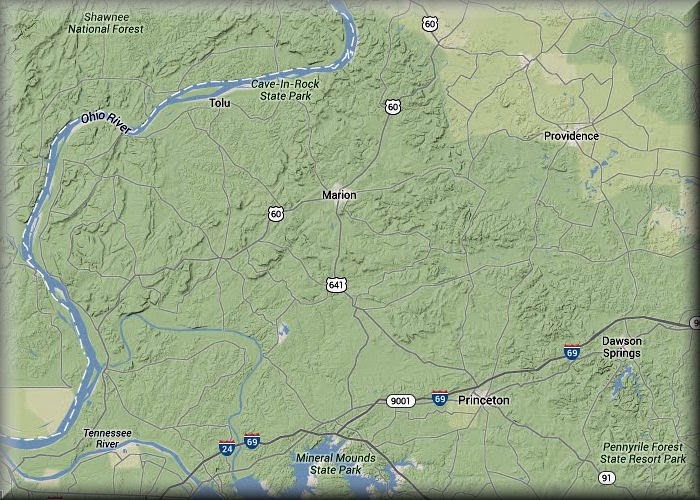Click the Route 91 shield marker
Screen dimensions: 700x500
[606, 478]
